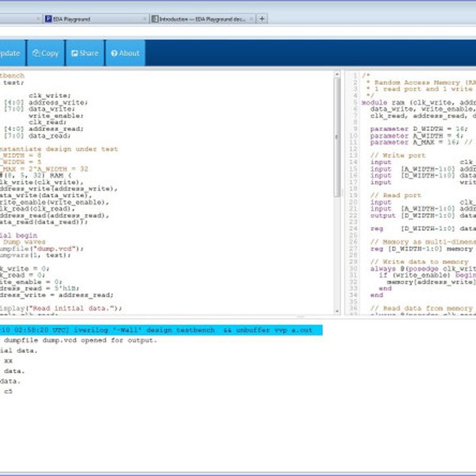Click the scroll-down arrow of testbench editor
The image size is (476, 476).
point(337,312)
